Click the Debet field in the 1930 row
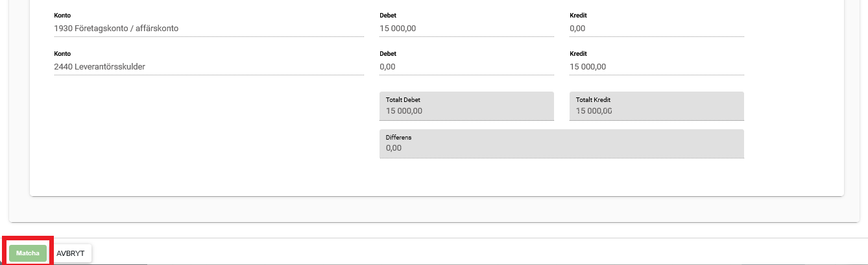Screen dimensions: 868x265 click(x=466, y=29)
